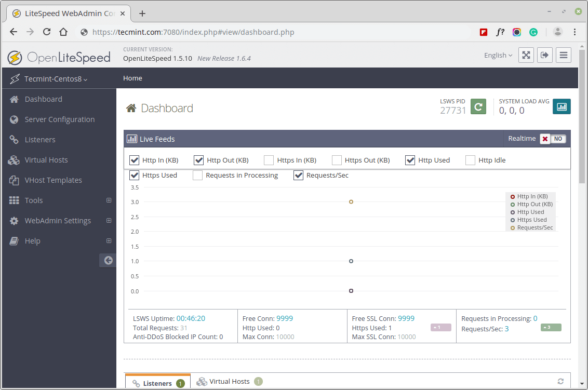
Task: Click the fullscreen toggle icon
Action: 526,55
